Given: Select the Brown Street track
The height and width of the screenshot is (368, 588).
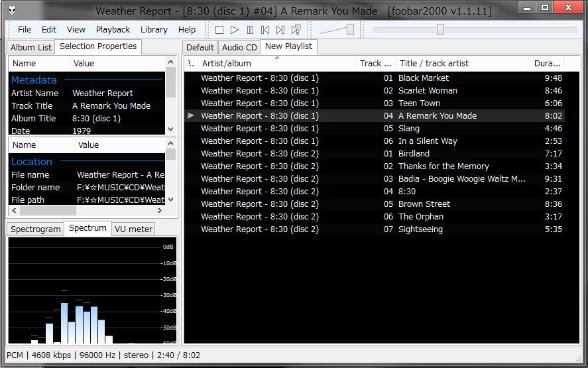Looking at the screenshot, I should tap(375, 204).
